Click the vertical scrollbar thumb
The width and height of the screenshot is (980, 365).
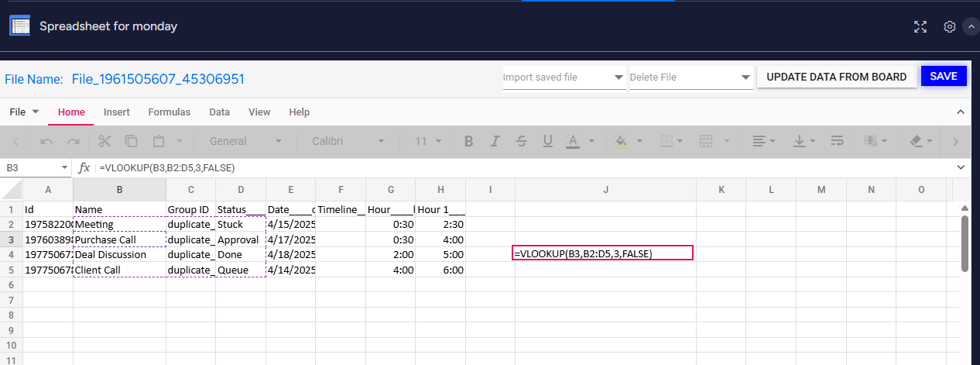965,243
